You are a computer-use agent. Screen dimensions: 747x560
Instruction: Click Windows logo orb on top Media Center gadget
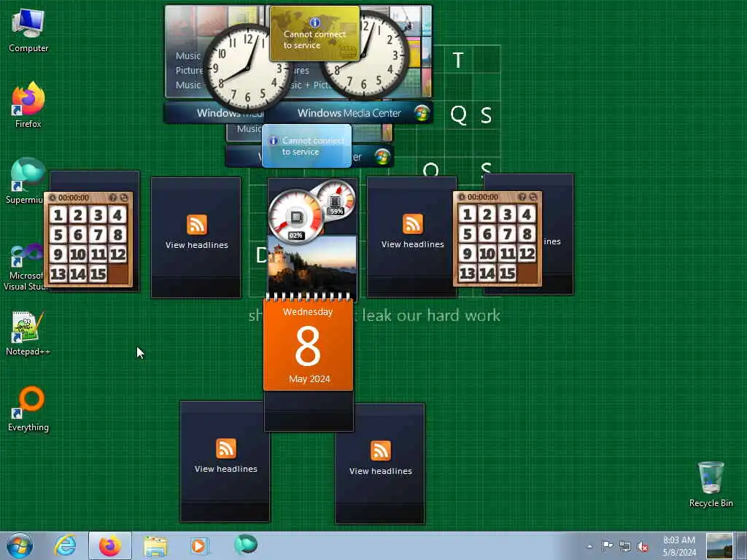click(422, 113)
